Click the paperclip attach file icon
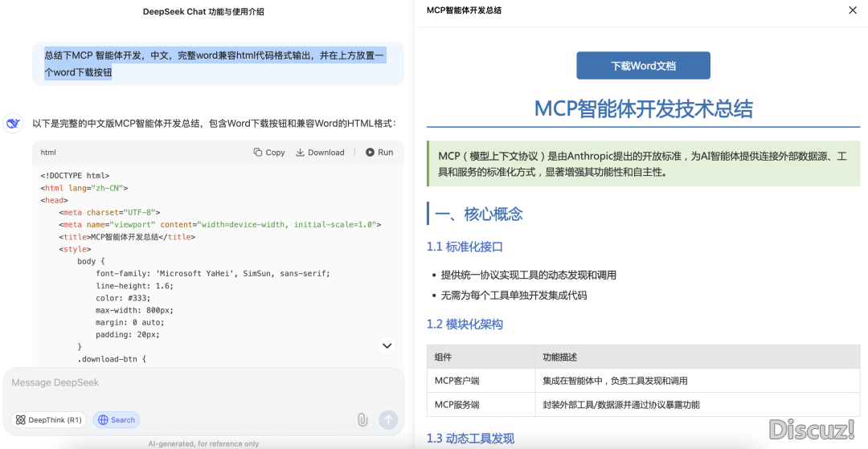Viewport: 868px width, 449px height. [x=362, y=420]
